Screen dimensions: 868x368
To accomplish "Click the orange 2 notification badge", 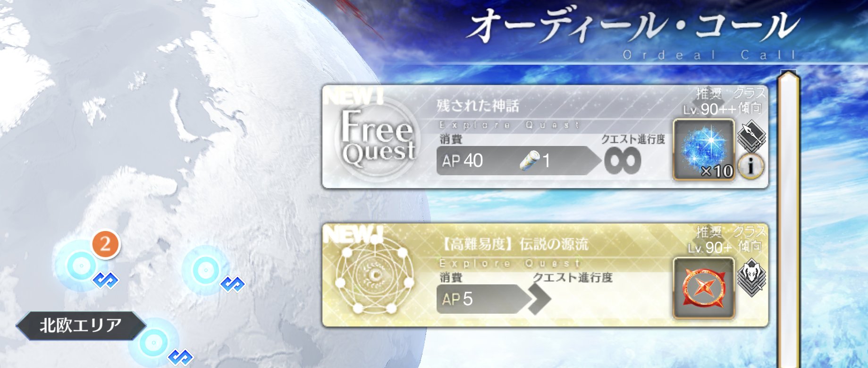I will (105, 244).
